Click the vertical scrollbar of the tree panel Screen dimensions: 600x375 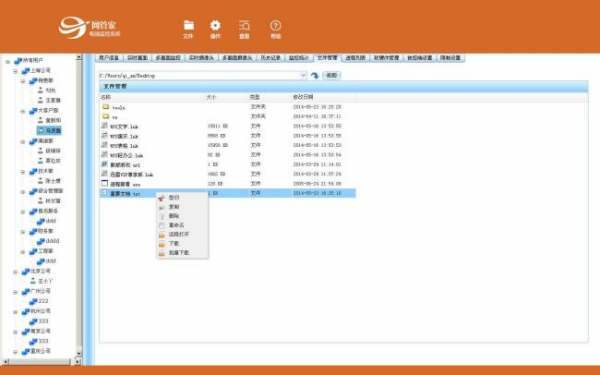79,207
